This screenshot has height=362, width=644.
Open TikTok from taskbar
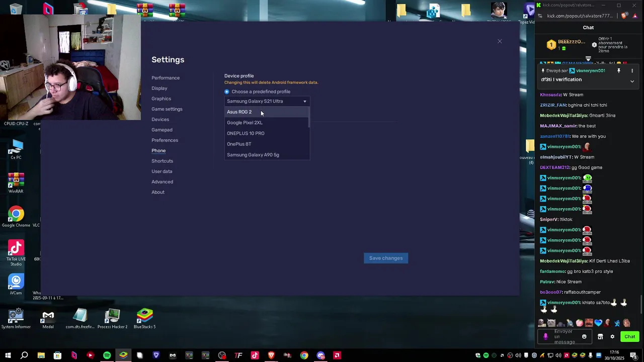coord(255,355)
